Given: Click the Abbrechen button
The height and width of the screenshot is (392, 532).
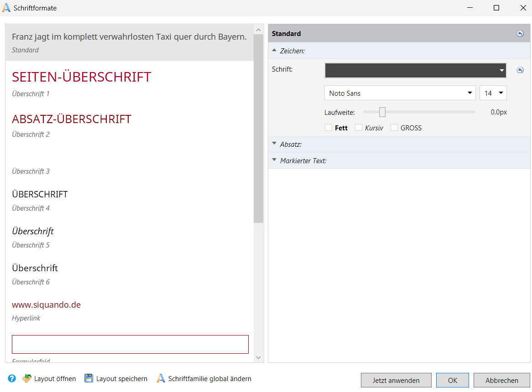Looking at the screenshot, I should click(501, 380).
